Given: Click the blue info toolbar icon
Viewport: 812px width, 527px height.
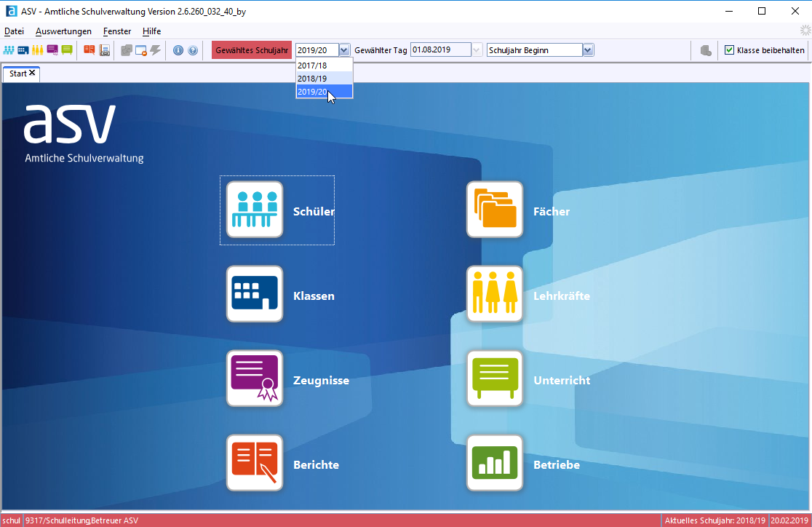Looking at the screenshot, I should [178, 50].
